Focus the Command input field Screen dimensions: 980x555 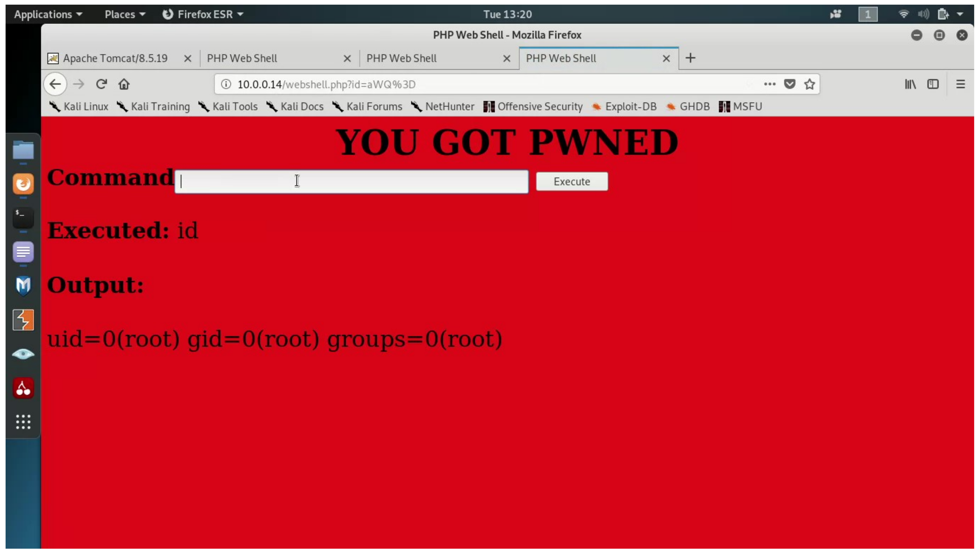tap(351, 181)
